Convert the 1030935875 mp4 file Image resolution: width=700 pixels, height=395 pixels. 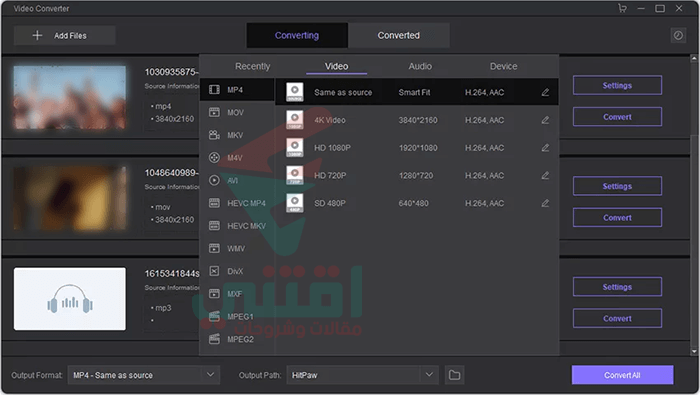(x=617, y=117)
